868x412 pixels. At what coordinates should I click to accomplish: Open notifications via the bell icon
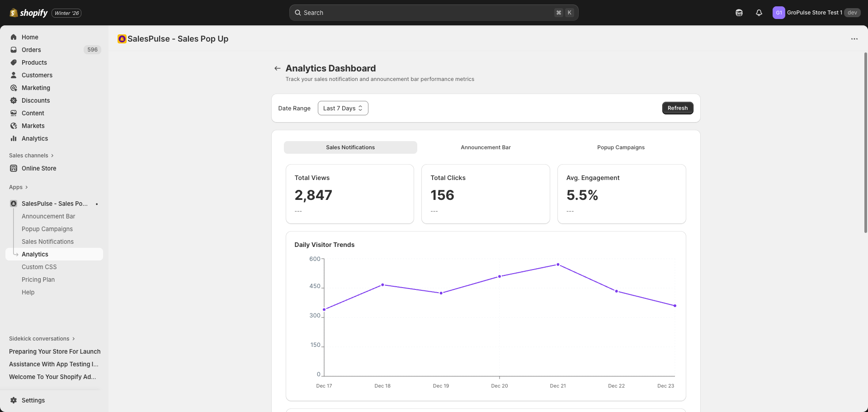point(759,13)
